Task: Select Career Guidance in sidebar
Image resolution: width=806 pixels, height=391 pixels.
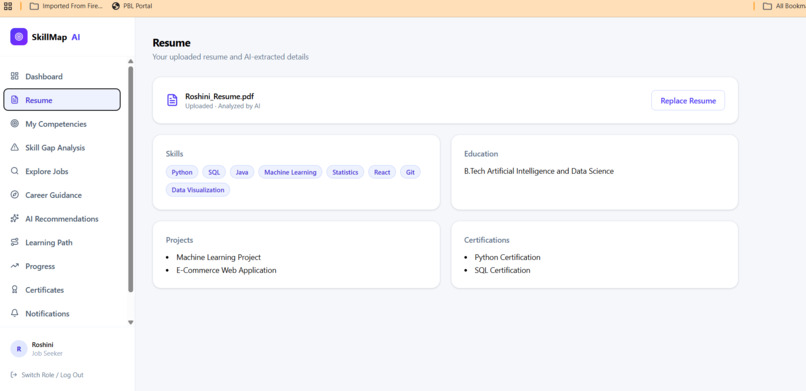Action: click(62, 195)
